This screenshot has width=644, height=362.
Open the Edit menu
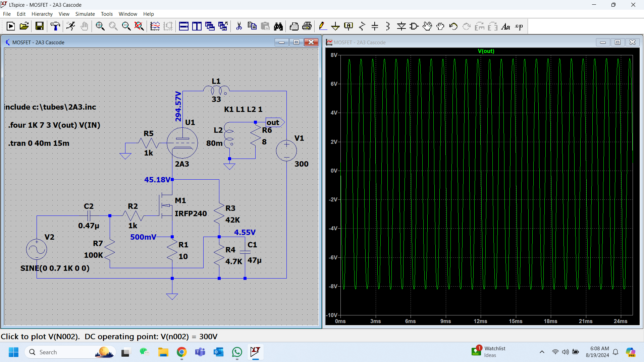21,14
